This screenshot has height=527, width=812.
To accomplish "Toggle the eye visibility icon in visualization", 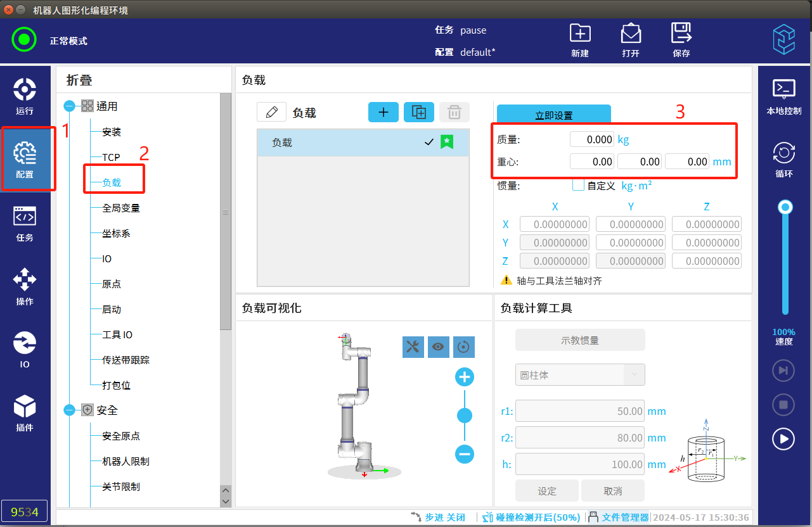I will [438, 346].
